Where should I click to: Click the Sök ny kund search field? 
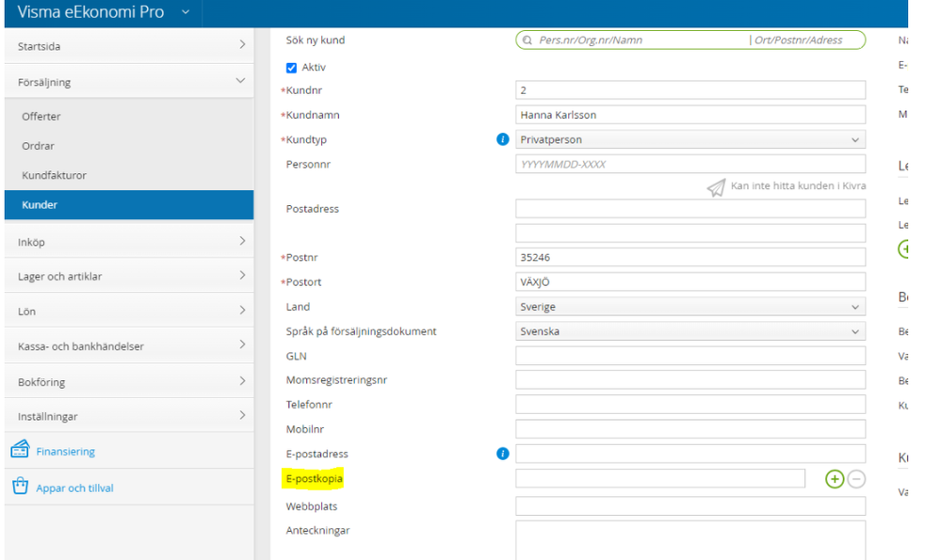point(690,40)
